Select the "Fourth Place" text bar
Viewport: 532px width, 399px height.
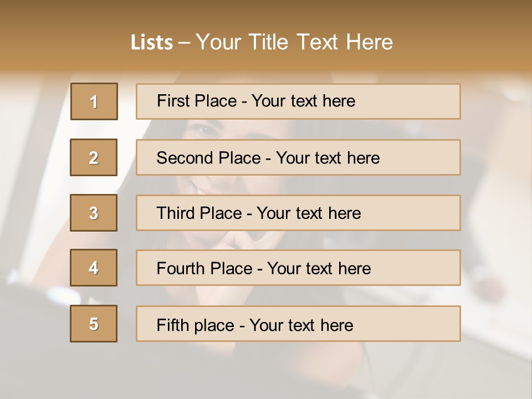click(298, 268)
